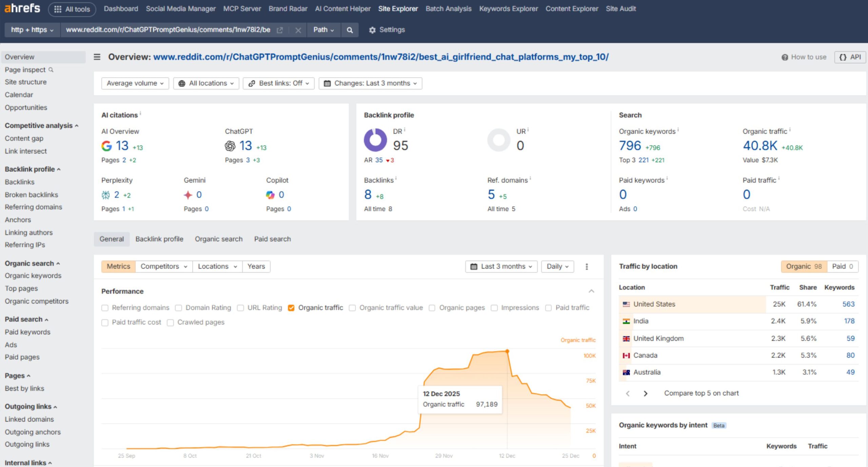Click the search magnifier icon in URL bar

(350, 30)
